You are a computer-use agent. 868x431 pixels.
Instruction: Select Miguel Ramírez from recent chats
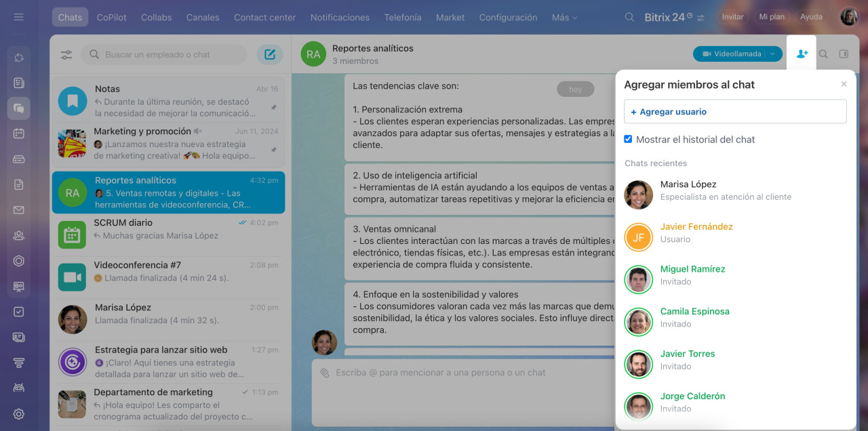[x=692, y=269]
